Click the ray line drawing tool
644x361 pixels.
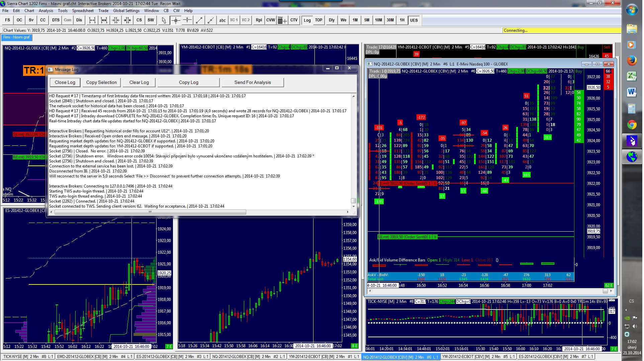(210, 20)
